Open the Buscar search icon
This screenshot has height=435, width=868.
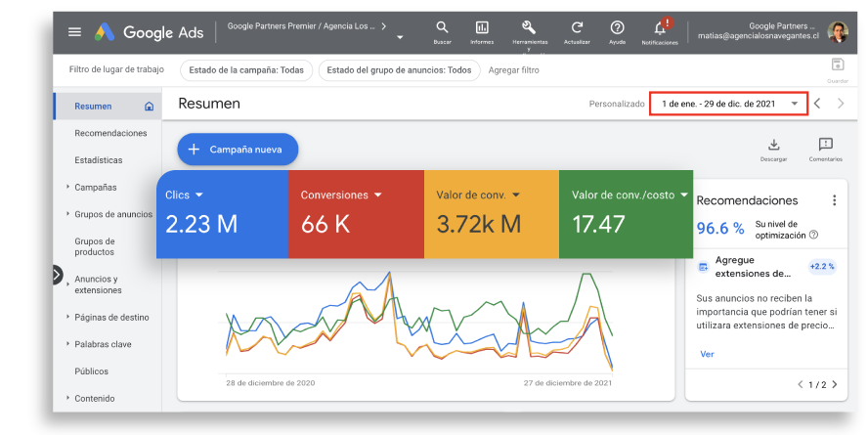442,27
